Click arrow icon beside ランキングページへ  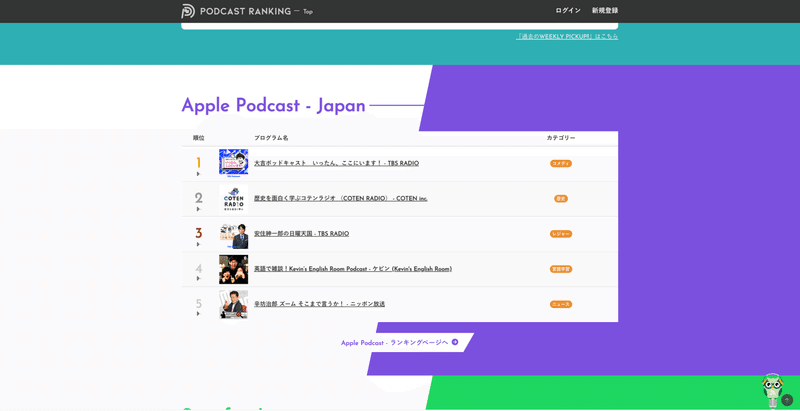pyautogui.click(x=455, y=343)
